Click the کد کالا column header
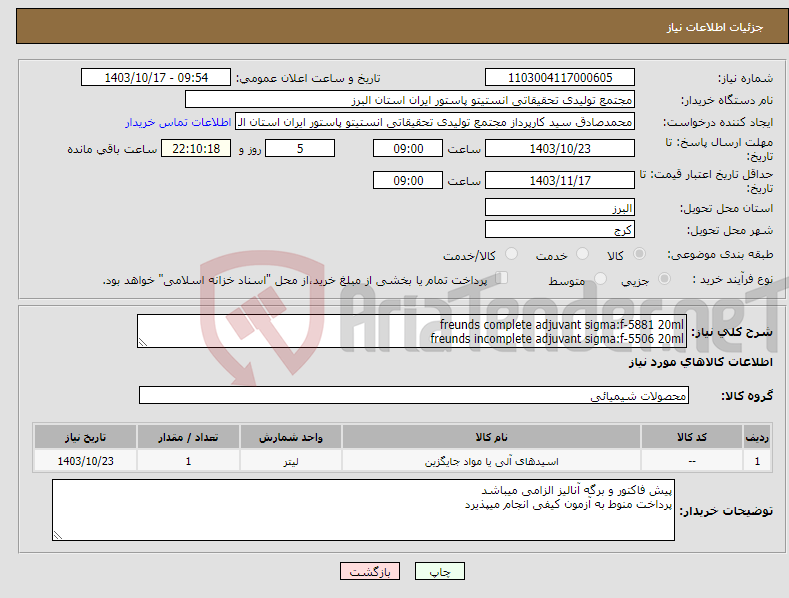789x598 pixels. [692, 437]
